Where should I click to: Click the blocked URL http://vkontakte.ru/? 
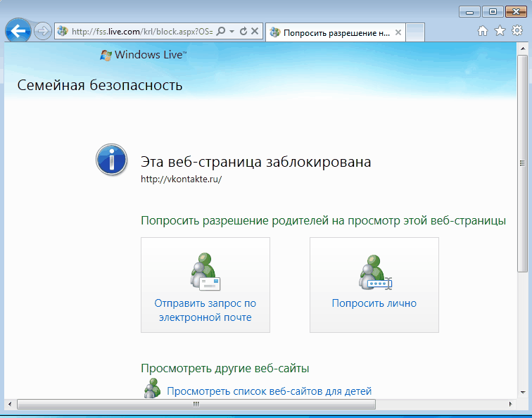pos(181,179)
